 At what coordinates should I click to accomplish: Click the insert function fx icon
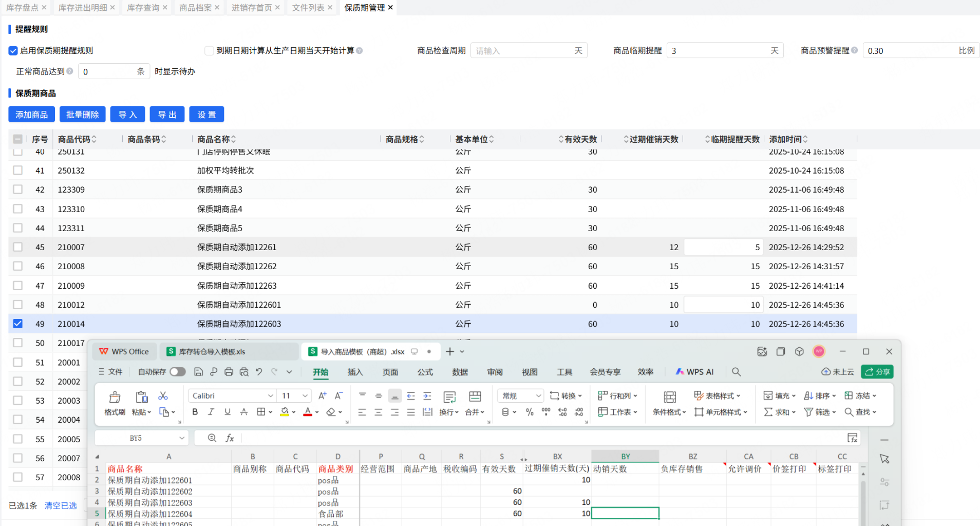coord(230,438)
